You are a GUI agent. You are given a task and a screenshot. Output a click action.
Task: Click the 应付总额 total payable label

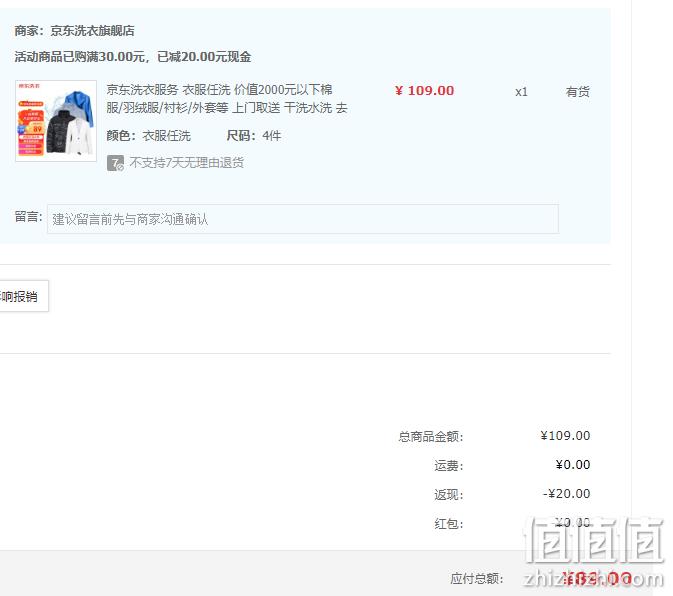[476, 578]
